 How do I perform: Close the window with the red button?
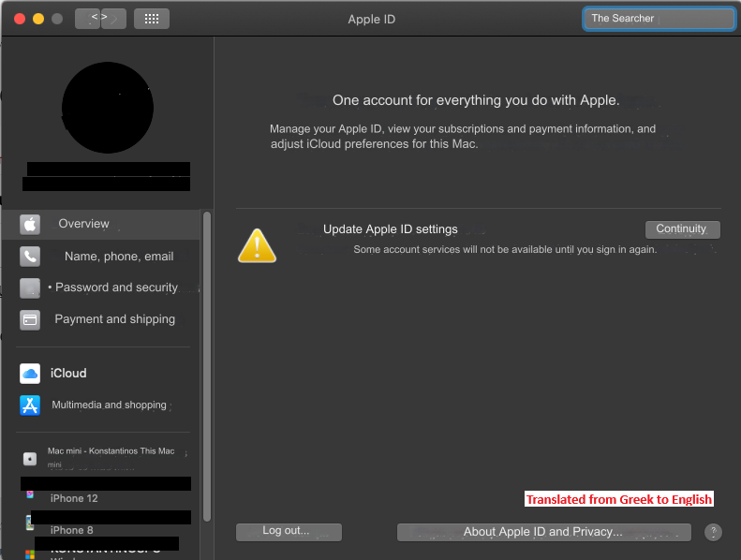[20, 19]
